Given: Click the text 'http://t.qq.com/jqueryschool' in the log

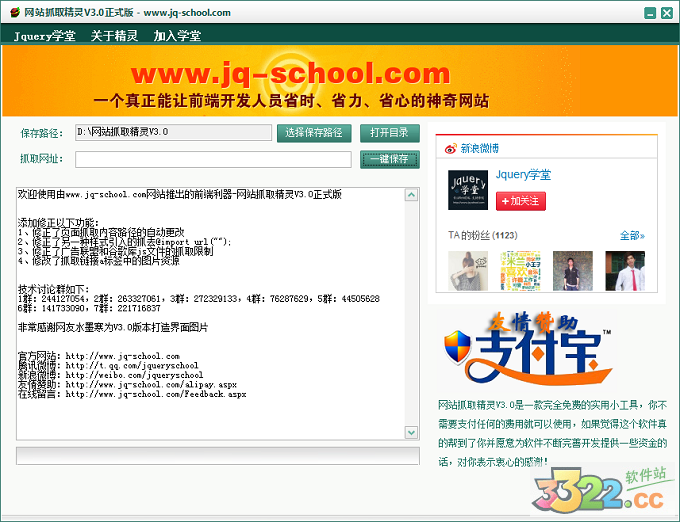Looking at the screenshot, I should pos(132,365).
